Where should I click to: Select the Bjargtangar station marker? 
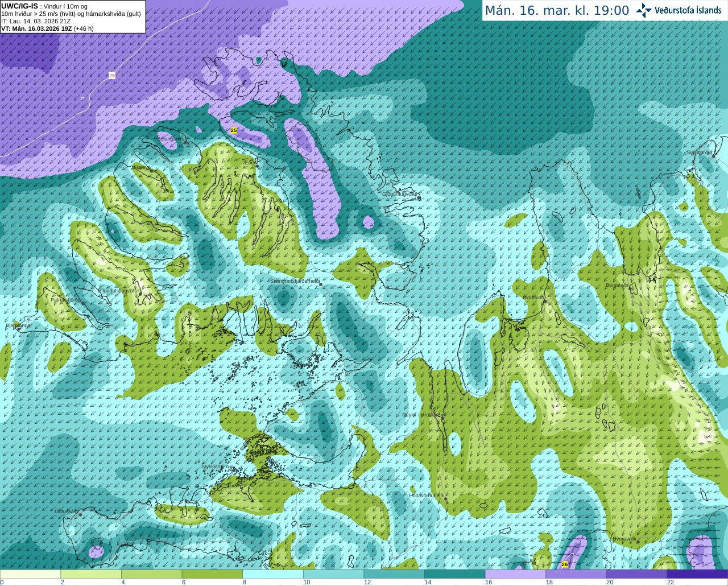18,328
